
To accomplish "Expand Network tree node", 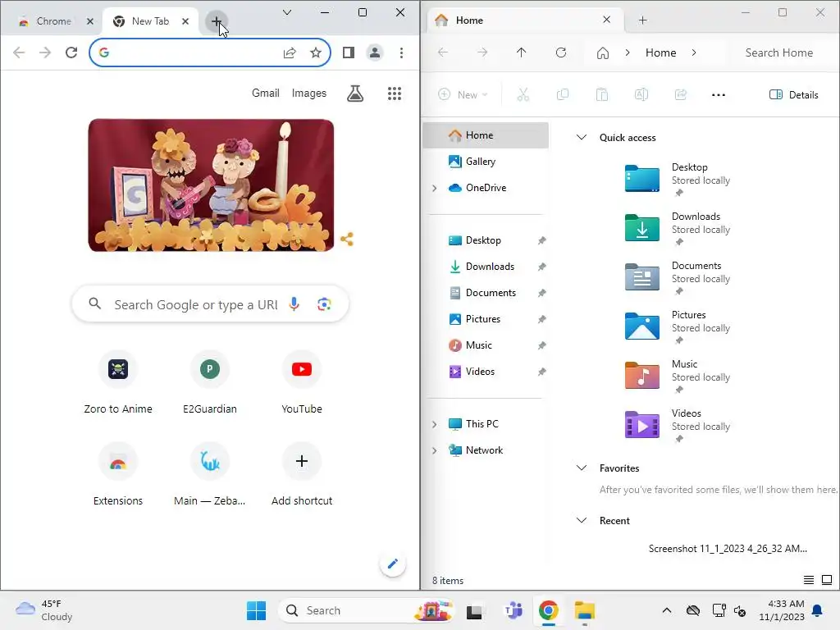I will point(435,450).
